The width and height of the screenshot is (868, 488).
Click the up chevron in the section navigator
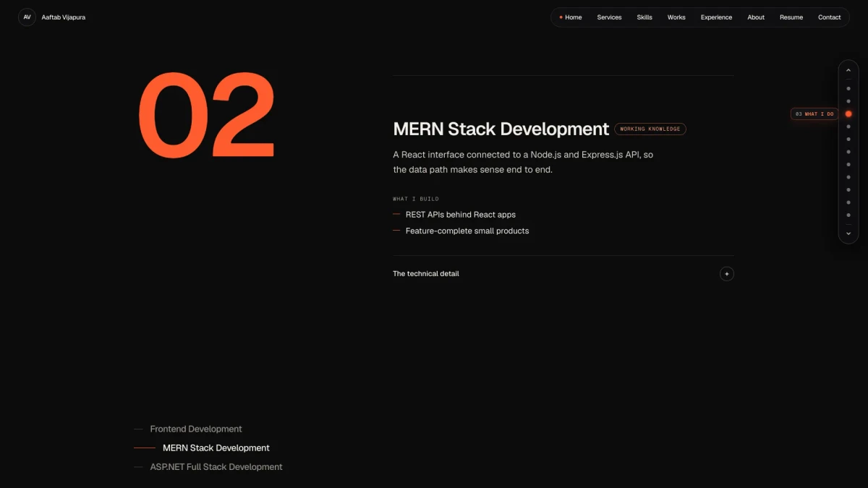pyautogui.click(x=848, y=70)
